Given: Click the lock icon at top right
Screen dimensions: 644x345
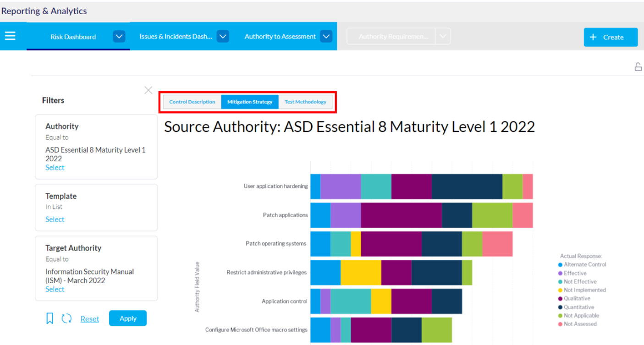Looking at the screenshot, I should [638, 66].
